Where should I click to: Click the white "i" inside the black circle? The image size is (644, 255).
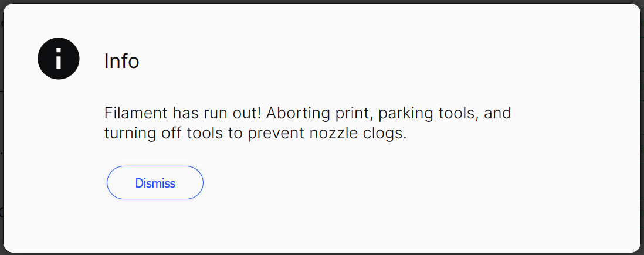[58, 58]
